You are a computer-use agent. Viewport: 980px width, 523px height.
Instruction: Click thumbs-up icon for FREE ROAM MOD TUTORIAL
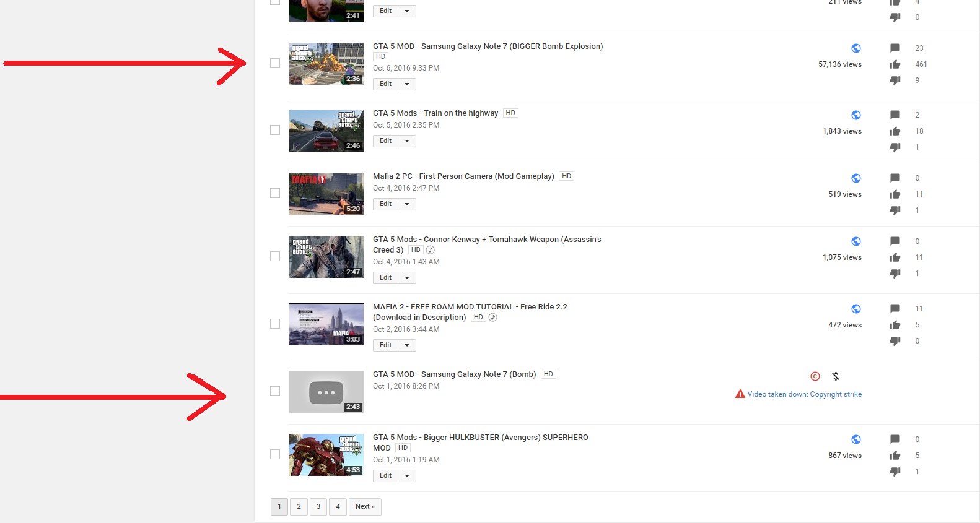(x=895, y=325)
